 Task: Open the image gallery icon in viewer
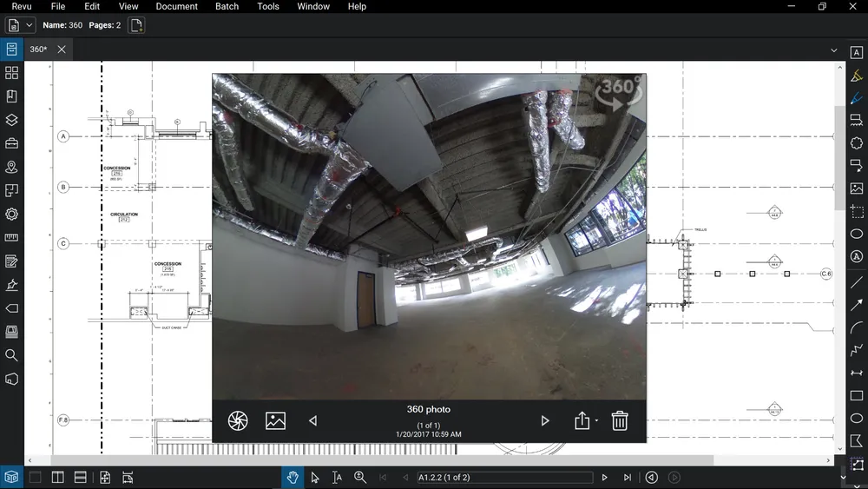pyautogui.click(x=276, y=421)
